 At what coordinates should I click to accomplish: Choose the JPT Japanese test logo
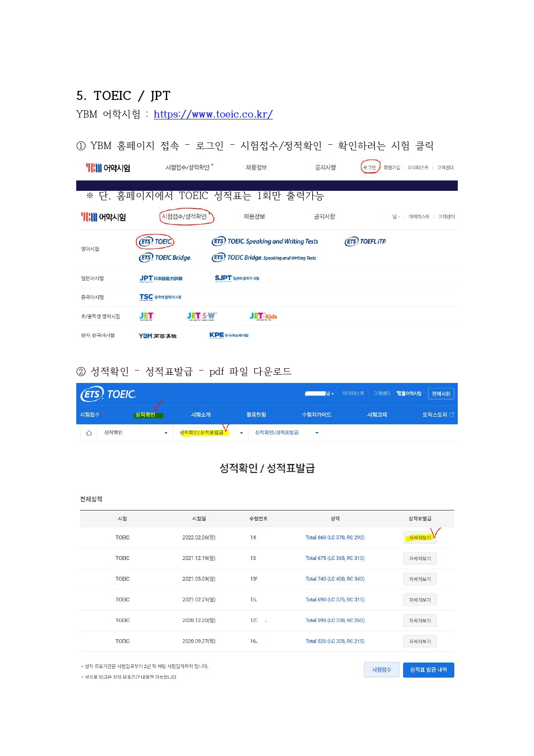coord(161,278)
